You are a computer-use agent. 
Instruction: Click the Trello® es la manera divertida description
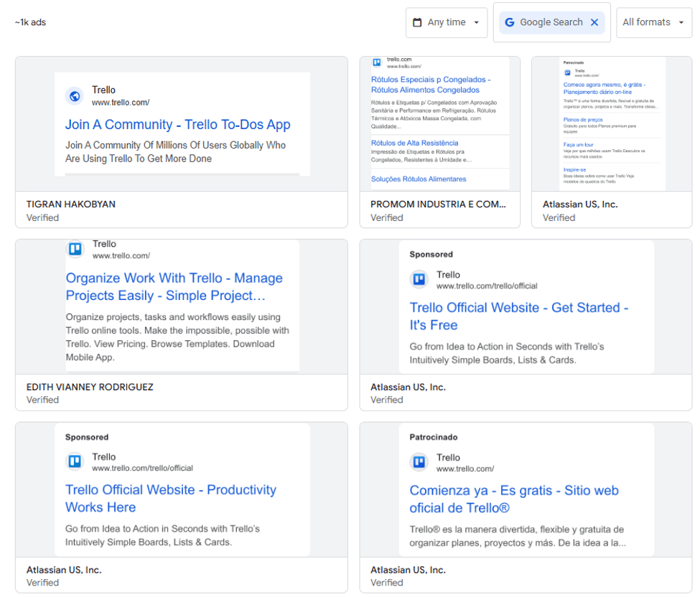(518, 536)
